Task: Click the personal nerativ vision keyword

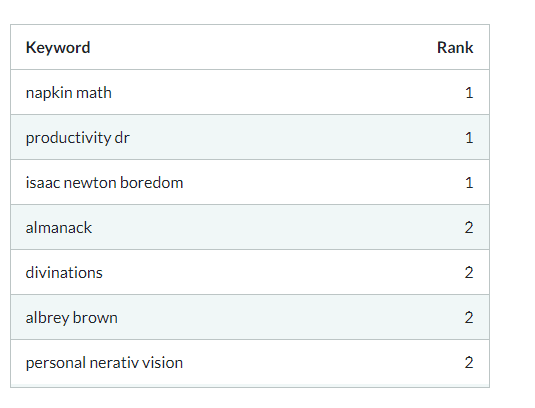Action: (104, 363)
